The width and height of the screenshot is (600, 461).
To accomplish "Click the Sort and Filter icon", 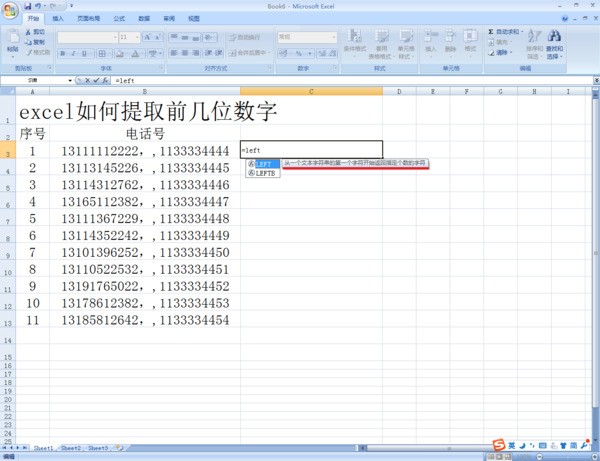I will point(534,38).
